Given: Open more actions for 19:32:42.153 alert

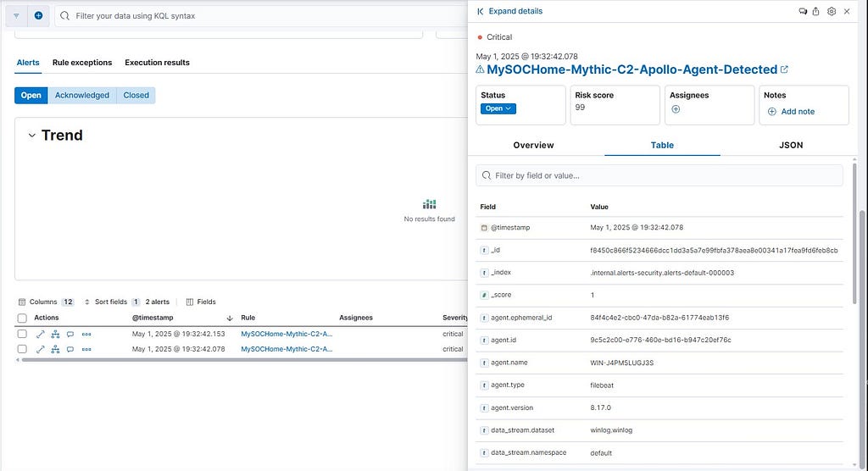Looking at the screenshot, I should [86, 335].
